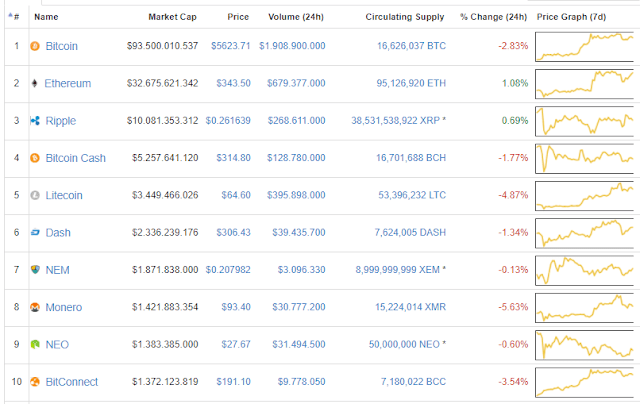Sort table by Price column header
Image resolution: width=640 pixels, height=404 pixels.
[x=238, y=17]
